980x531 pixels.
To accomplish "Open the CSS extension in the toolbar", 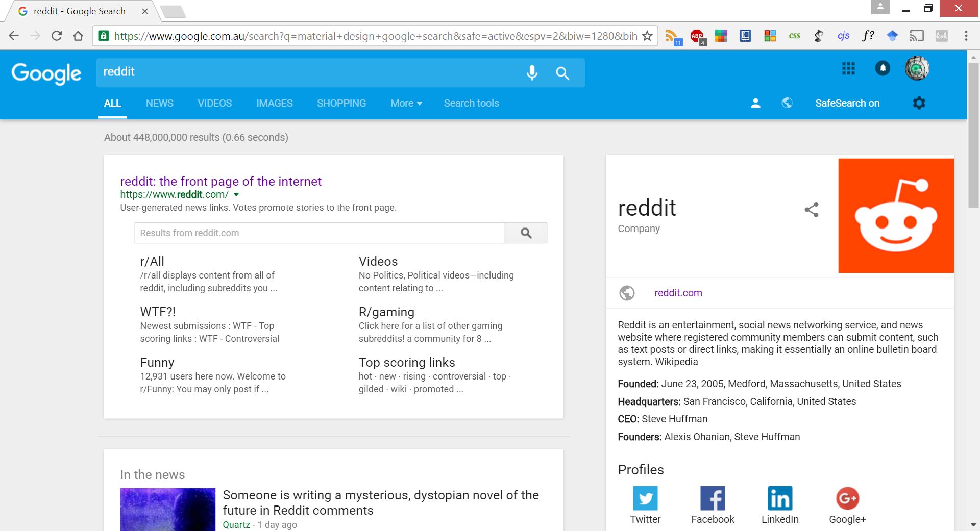I will [x=794, y=35].
